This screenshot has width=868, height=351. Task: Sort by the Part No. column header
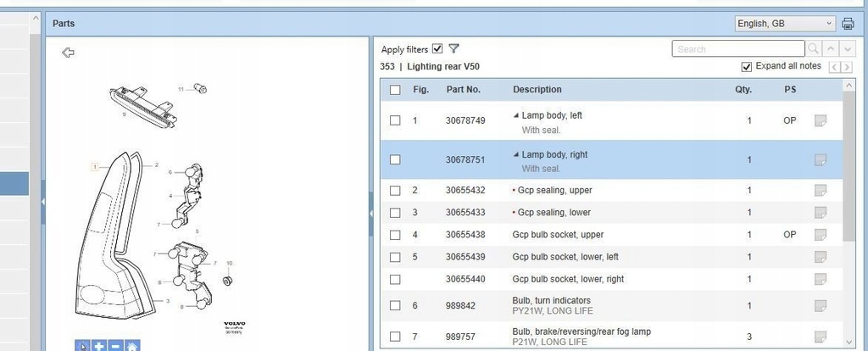464,89
